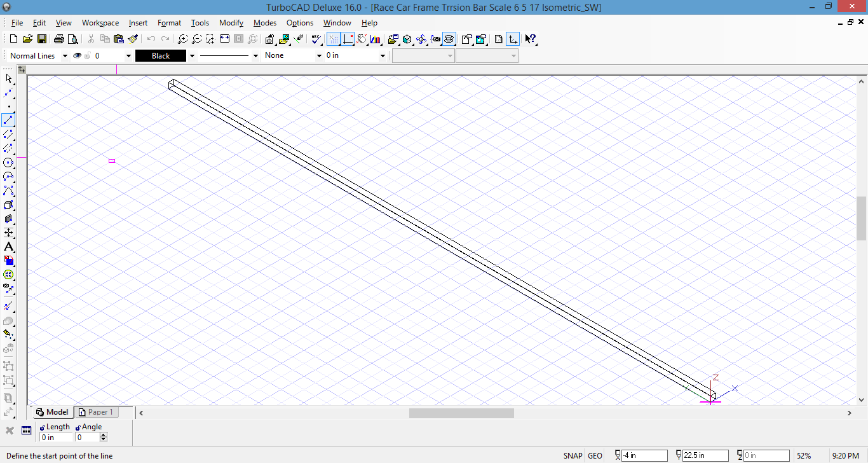This screenshot has height=463, width=868.
Task: Open the layer 0 dropdown
Action: [x=128, y=56]
